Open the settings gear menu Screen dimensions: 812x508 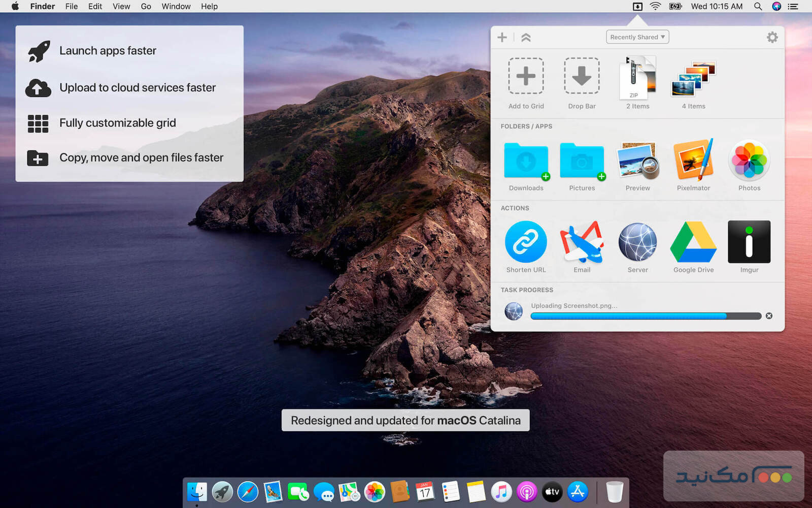click(772, 38)
